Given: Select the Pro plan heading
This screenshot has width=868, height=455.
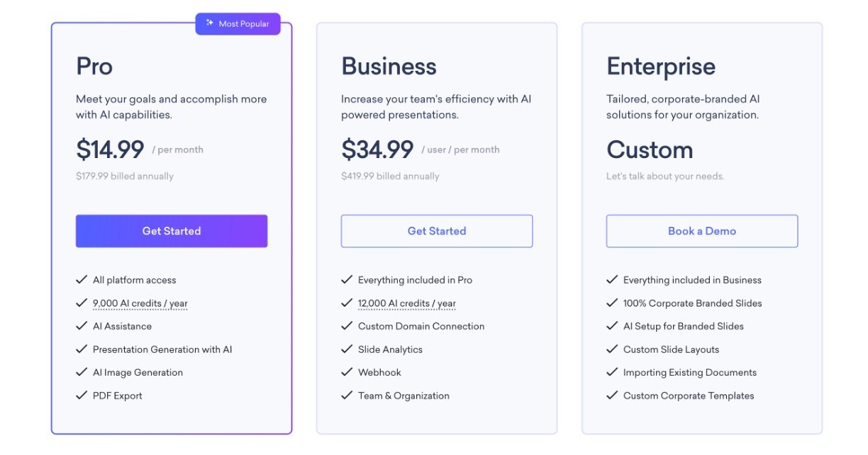Looking at the screenshot, I should 94,67.
